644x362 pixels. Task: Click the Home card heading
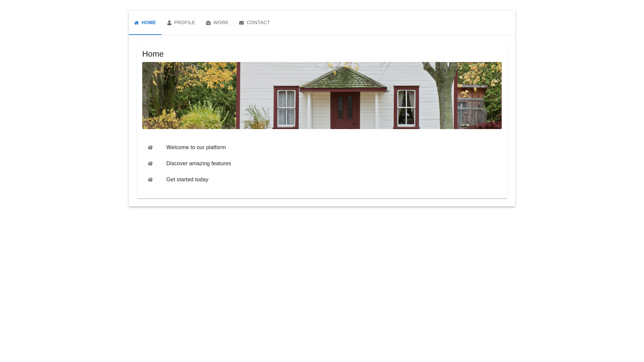point(153,54)
